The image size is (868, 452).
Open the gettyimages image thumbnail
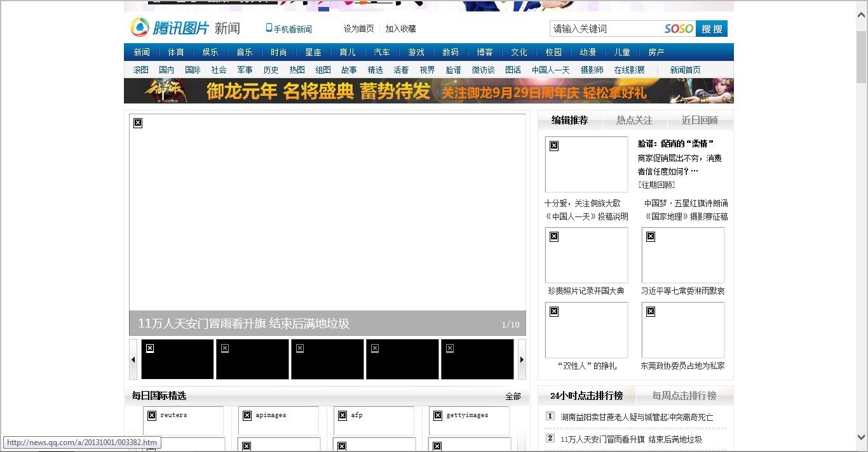click(469, 420)
